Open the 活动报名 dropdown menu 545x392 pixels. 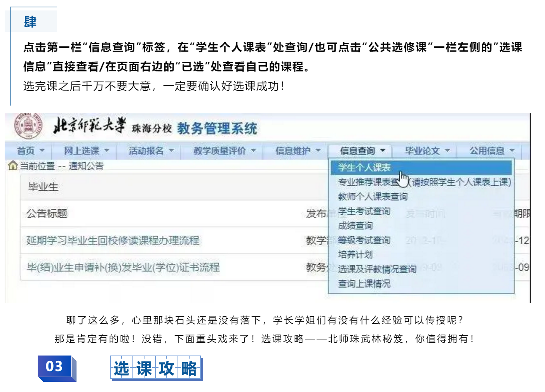[151, 151]
